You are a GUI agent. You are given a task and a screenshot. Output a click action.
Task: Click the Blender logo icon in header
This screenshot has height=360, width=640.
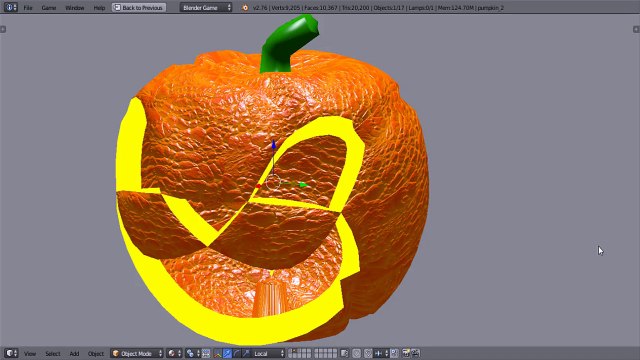point(245,8)
